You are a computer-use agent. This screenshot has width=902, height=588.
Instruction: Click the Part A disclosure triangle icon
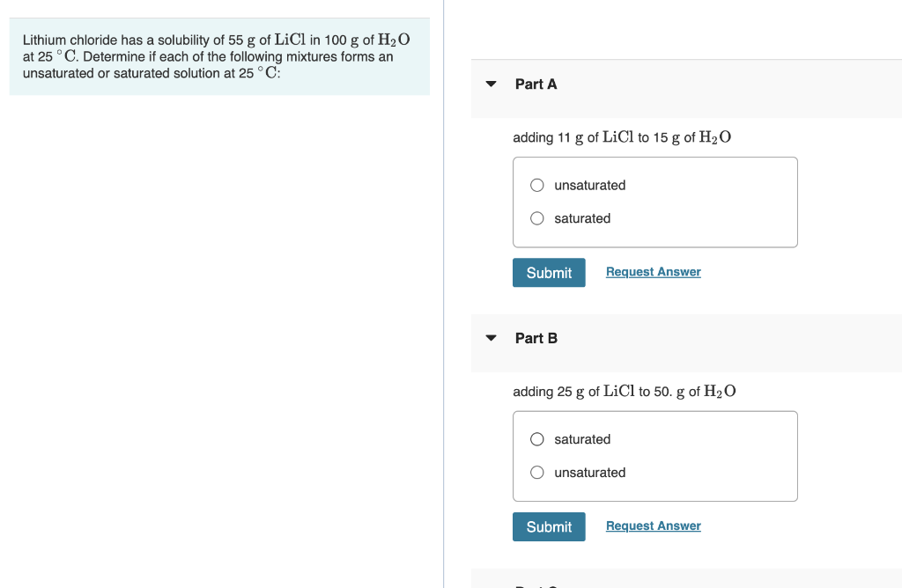[x=491, y=84]
